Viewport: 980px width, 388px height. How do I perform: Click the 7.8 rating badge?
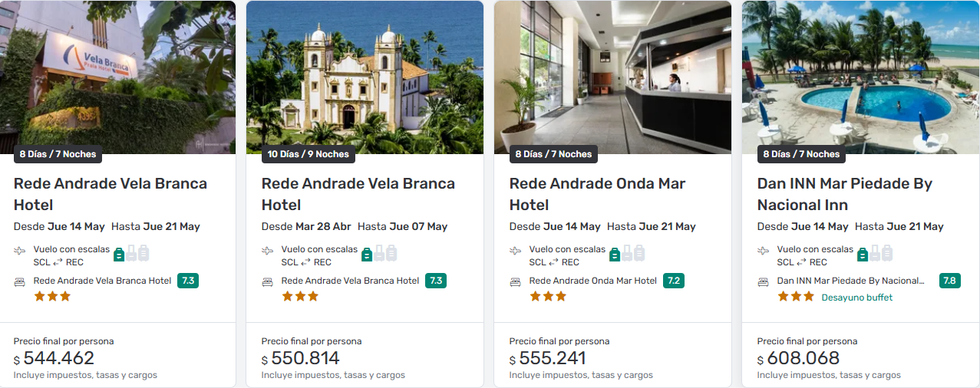949,281
